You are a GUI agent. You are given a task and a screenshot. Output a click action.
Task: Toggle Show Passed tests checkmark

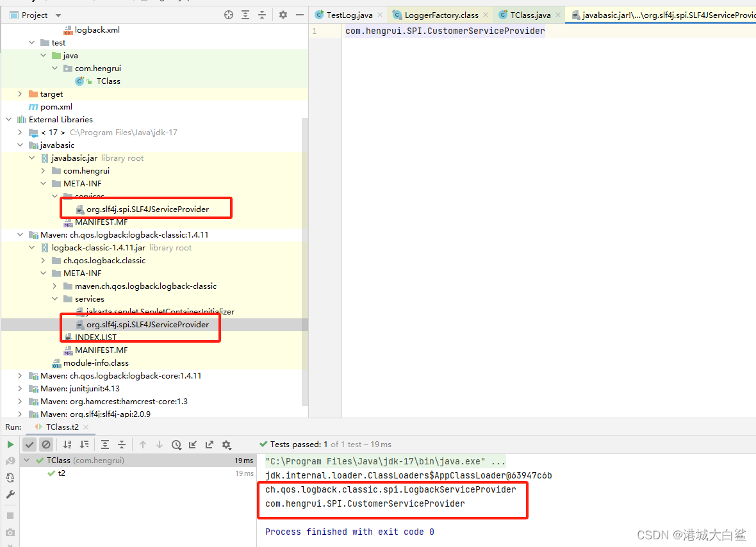point(29,444)
